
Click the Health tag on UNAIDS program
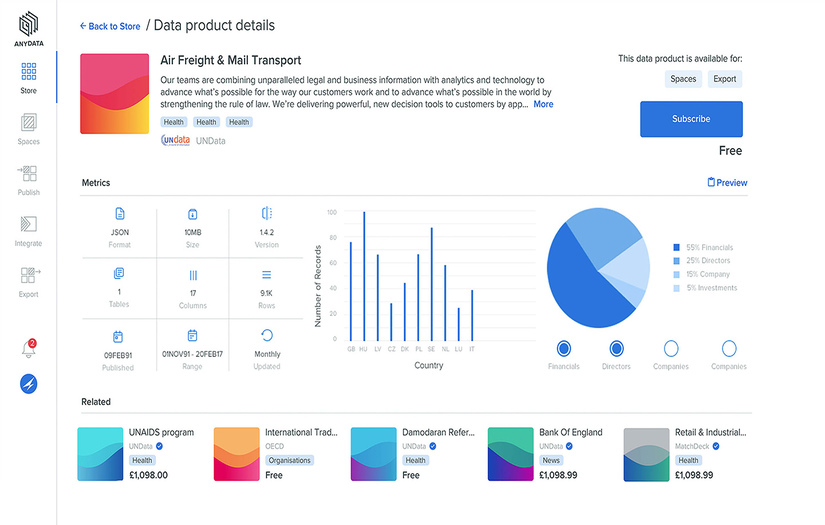tap(142, 460)
